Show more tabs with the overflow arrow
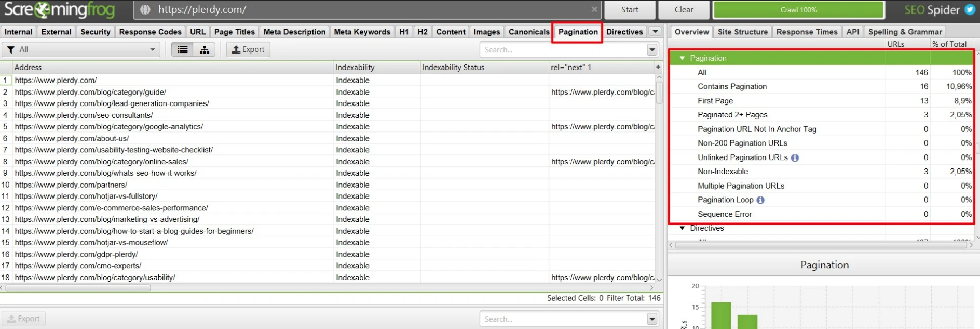The height and width of the screenshot is (329, 980). click(x=655, y=32)
